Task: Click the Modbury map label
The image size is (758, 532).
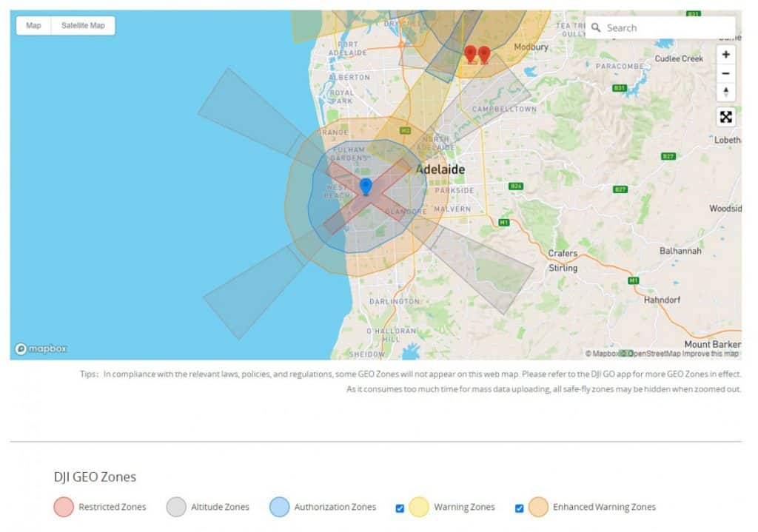Action: click(x=531, y=47)
